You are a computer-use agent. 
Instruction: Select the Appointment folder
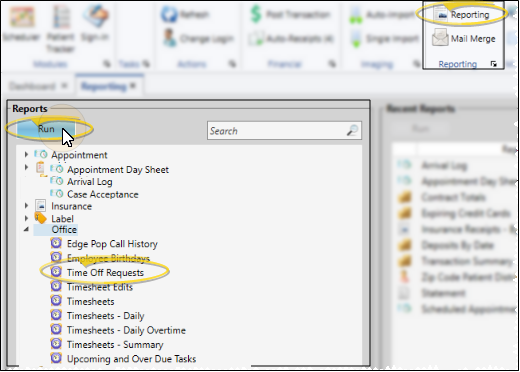(x=79, y=155)
